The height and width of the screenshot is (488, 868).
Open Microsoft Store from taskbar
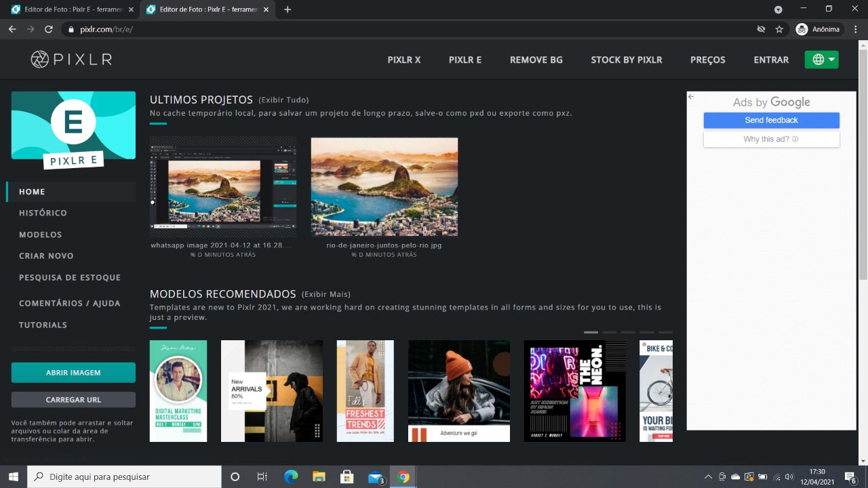347,476
